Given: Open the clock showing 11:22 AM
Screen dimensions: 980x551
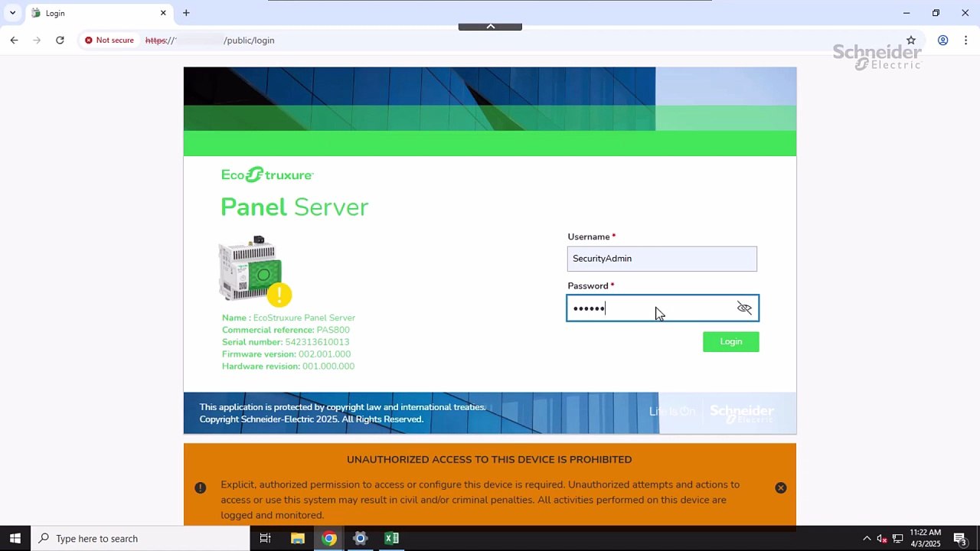Looking at the screenshot, I should pyautogui.click(x=925, y=538).
